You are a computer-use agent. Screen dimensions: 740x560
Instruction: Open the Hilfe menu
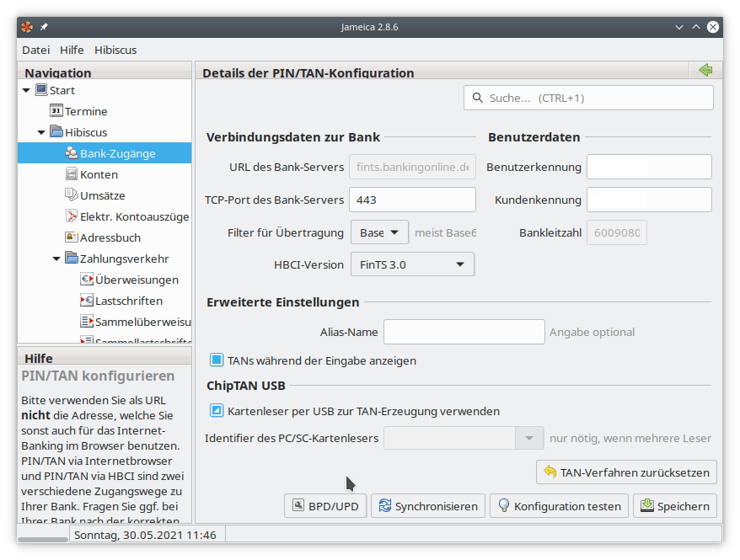(x=72, y=50)
